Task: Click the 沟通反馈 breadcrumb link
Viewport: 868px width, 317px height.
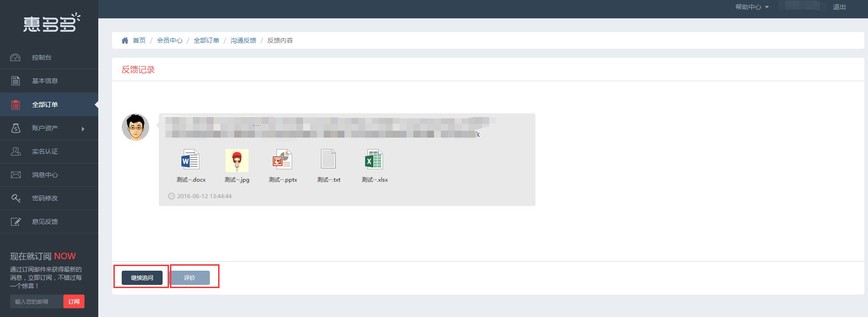Action: pos(243,40)
